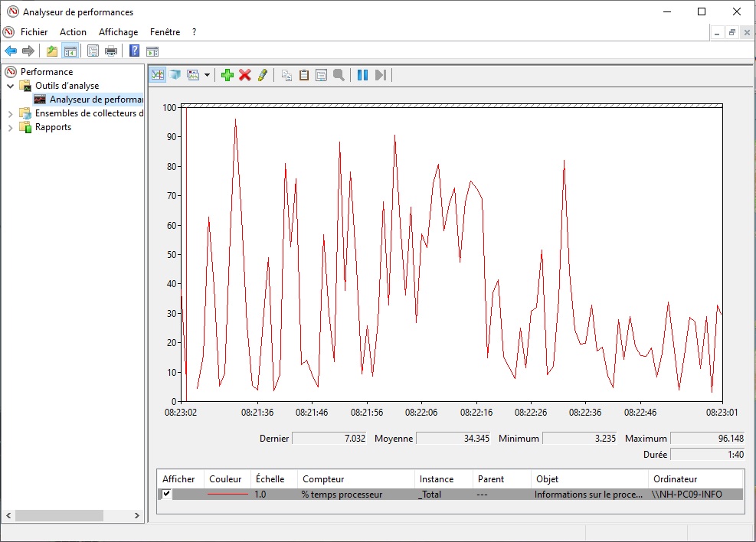Click the Update data step-forward icon
The image size is (756, 542).
(381, 75)
